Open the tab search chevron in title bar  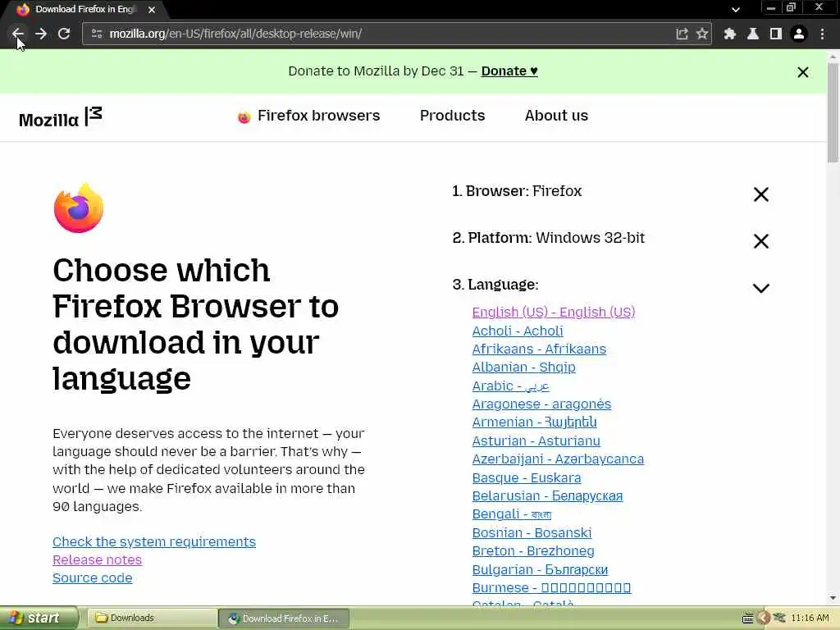736,9
